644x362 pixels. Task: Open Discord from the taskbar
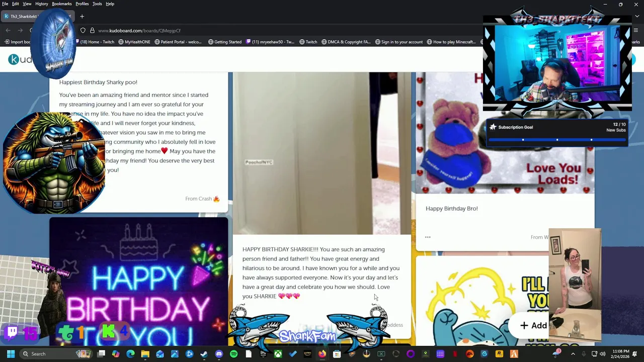pyautogui.click(x=219, y=354)
